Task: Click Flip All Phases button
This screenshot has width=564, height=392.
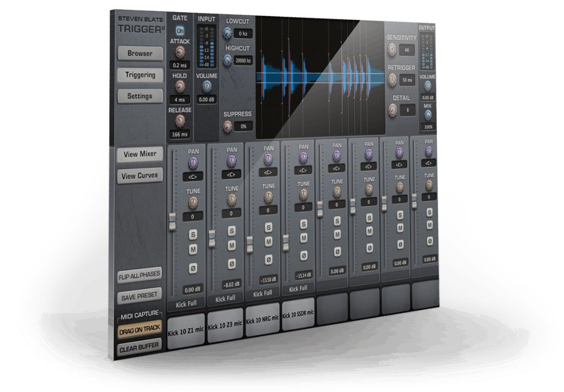Action: coord(139,276)
